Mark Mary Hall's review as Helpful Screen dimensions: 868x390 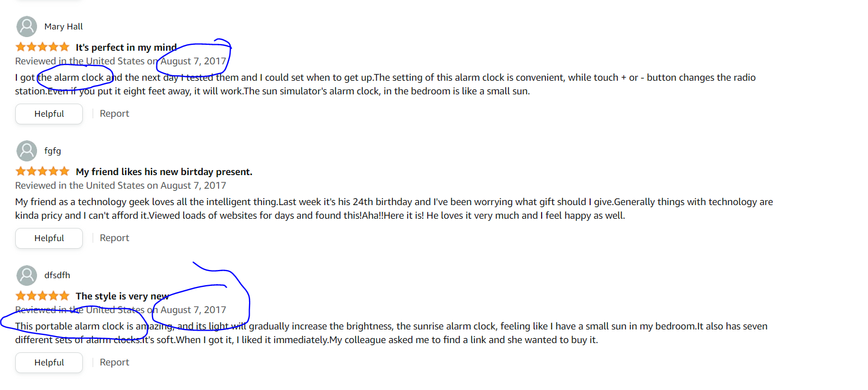[x=49, y=113]
